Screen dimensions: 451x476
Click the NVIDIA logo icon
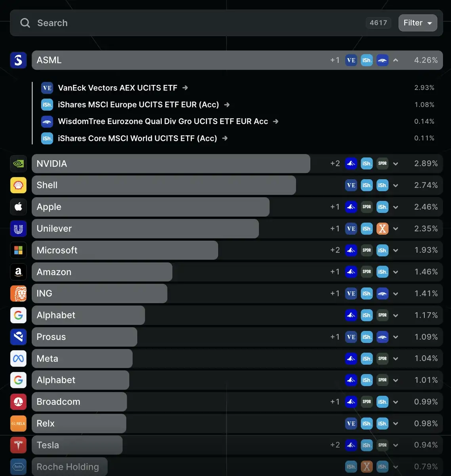click(18, 163)
